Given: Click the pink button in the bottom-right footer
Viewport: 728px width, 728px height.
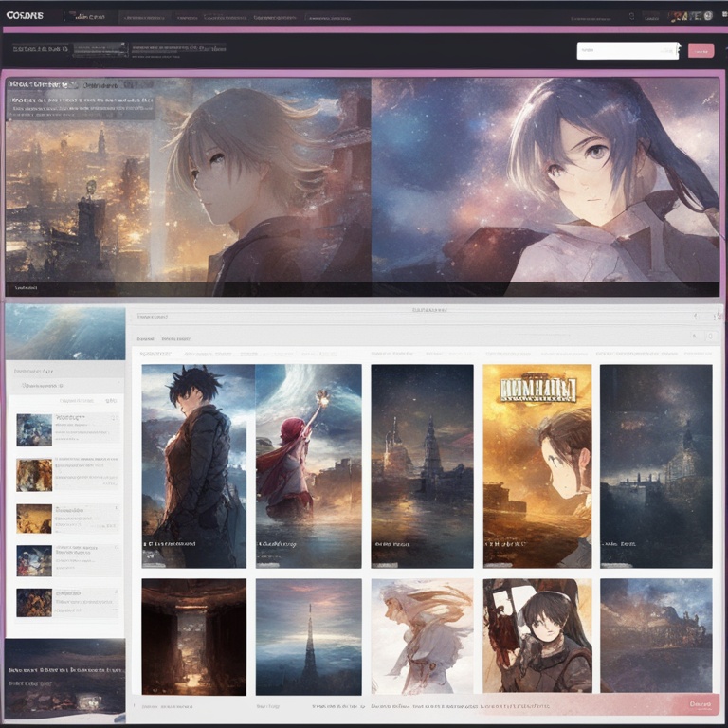Looking at the screenshot, I should coord(701,704).
